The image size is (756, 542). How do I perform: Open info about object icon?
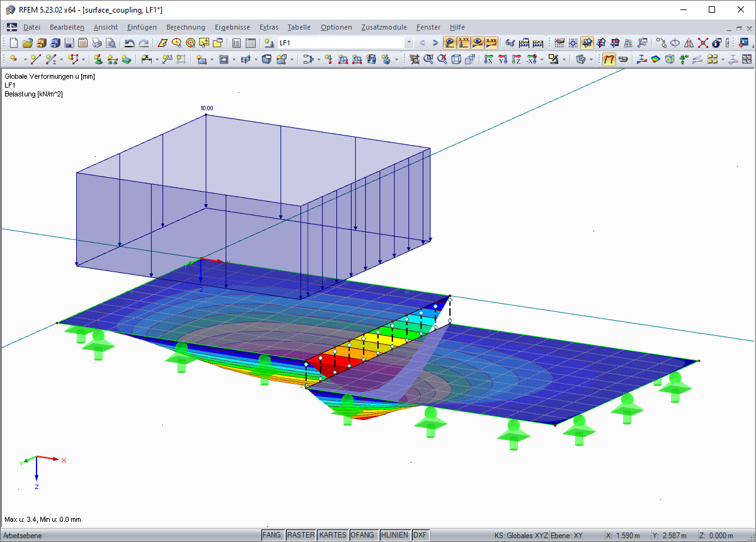716,43
